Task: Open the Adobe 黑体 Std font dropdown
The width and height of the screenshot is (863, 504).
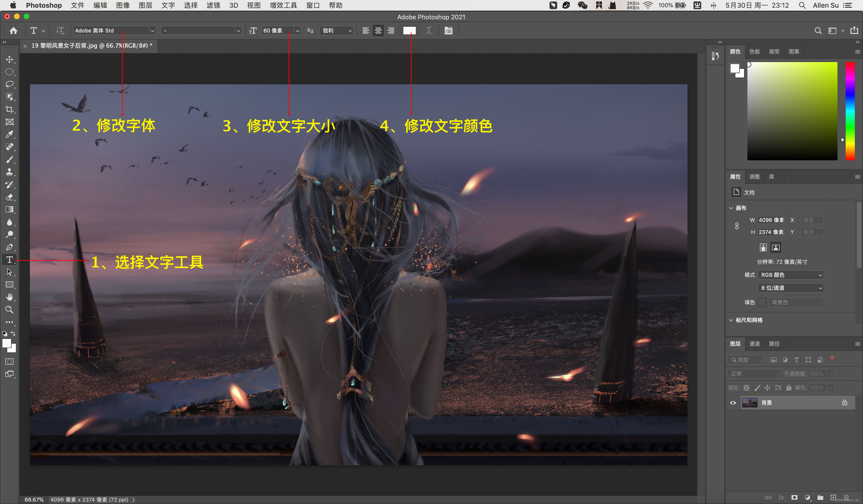Action: 152,31
